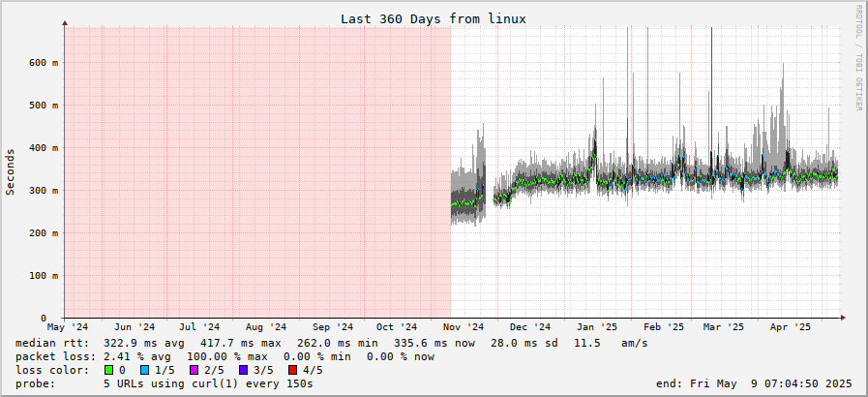Click the "Feb '25" x-axis label
This screenshot has height=397, width=868.
664,327
